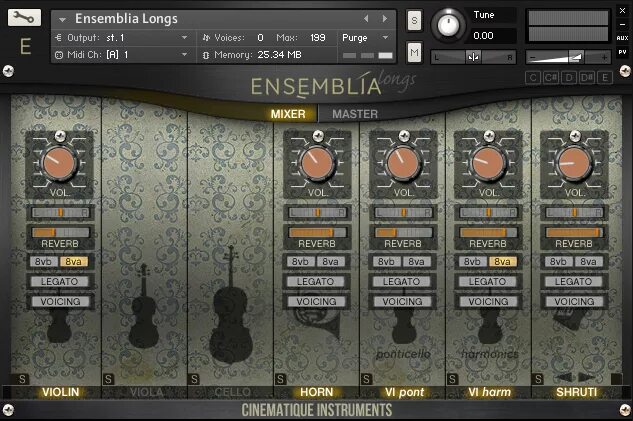Click the C key switch box
The height and width of the screenshot is (421, 633).
[533, 77]
